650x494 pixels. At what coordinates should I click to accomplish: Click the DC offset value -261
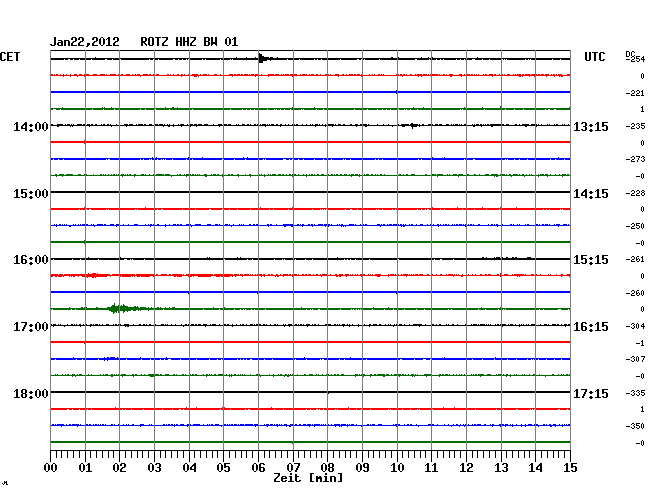[x=635, y=259]
